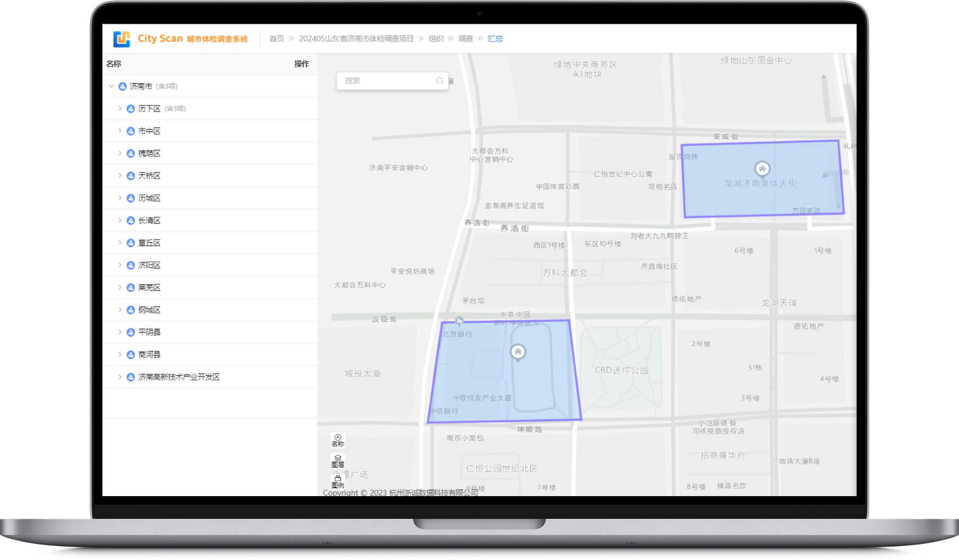The width and height of the screenshot is (959, 560).
Task: Open the 组织 breadcrumb item
Action: point(436,38)
